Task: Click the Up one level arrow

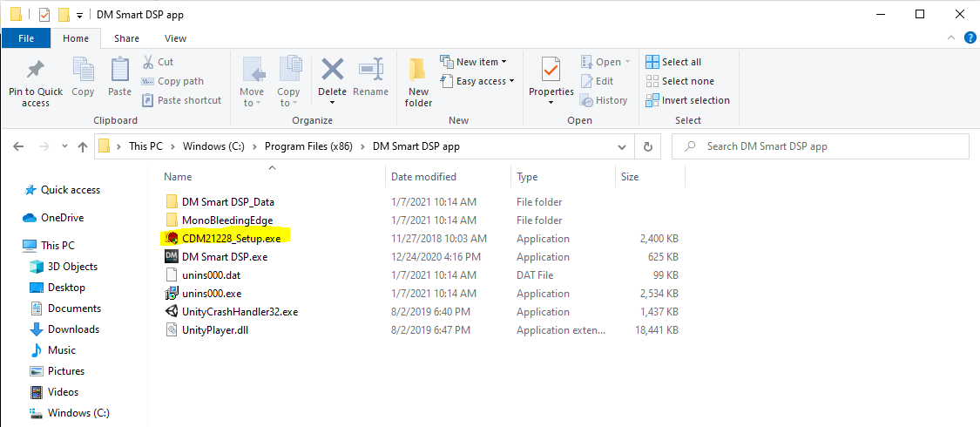Action: coord(82,147)
